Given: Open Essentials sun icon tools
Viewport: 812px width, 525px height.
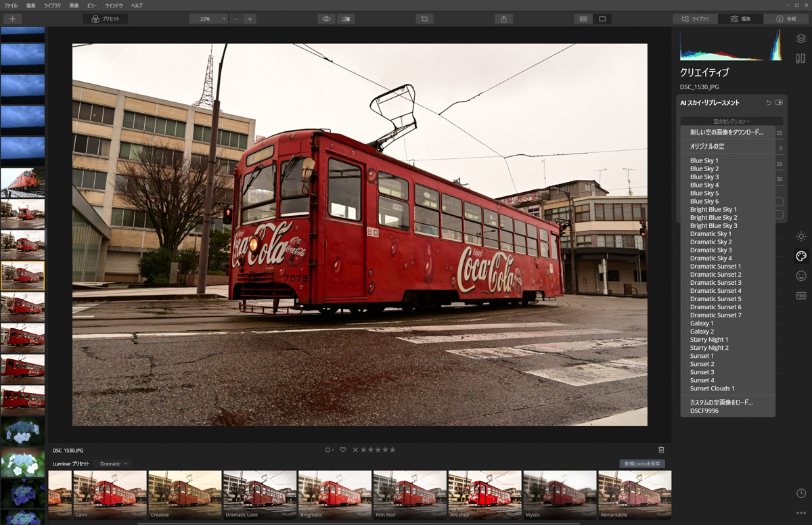Looking at the screenshot, I should [801, 236].
